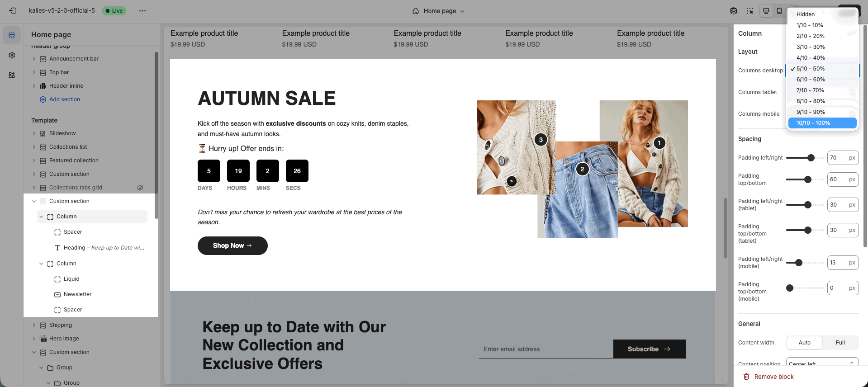Click the Enter email address field
This screenshot has height=387, width=868.
(x=545, y=349)
